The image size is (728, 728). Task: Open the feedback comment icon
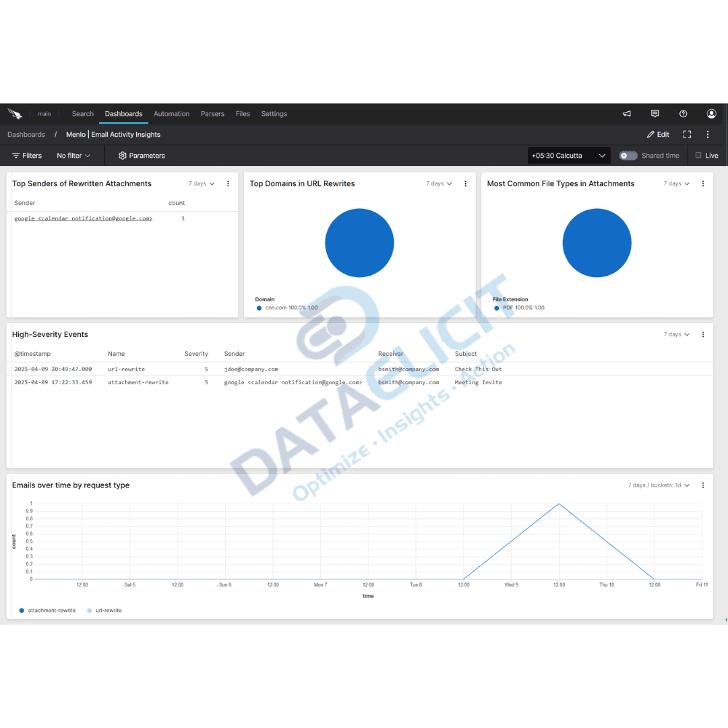click(655, 113)
